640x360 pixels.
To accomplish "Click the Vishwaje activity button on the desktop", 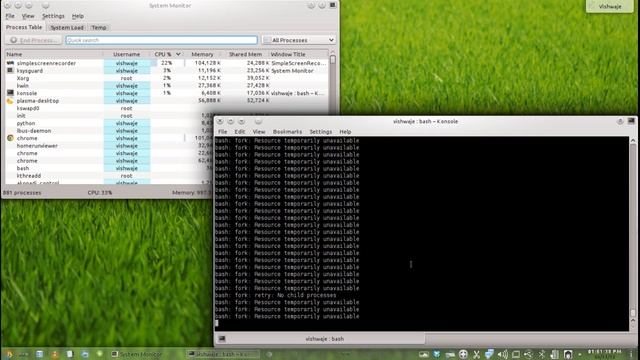I will pos(610,6).
